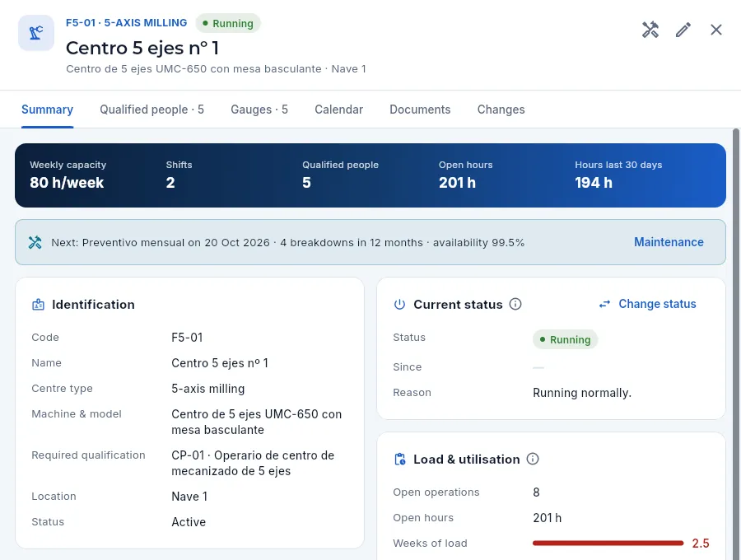
Task: Click the '201 h' value in the blue banner
Action: 457,183
